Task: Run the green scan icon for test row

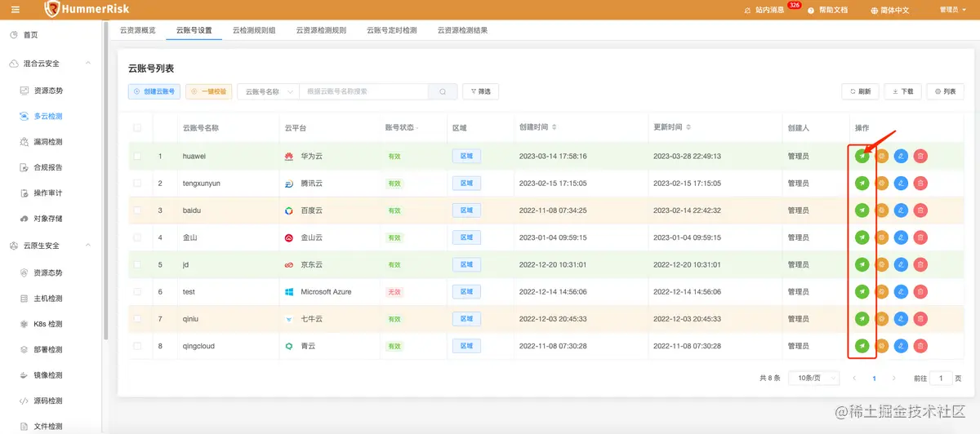Action: (862, 291)
